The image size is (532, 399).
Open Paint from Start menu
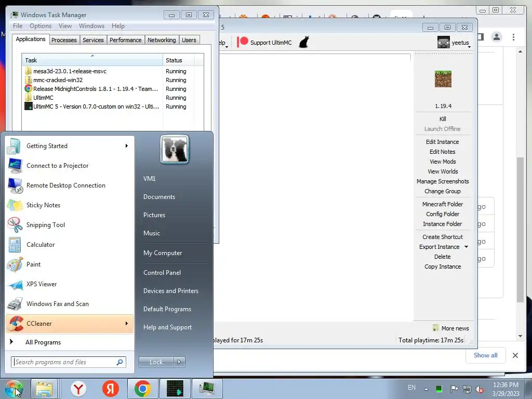(x=69, y=264)
